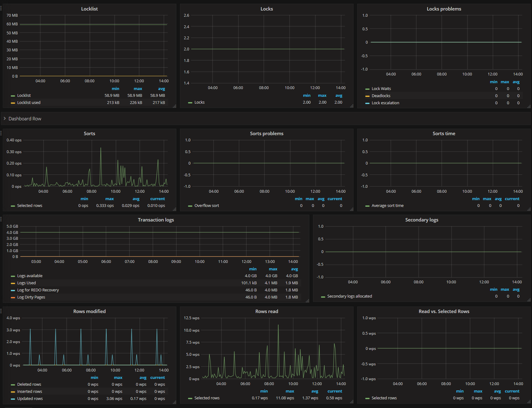Sort Locklist legend by avg column
Screen dimensions: 532x408
161,89
